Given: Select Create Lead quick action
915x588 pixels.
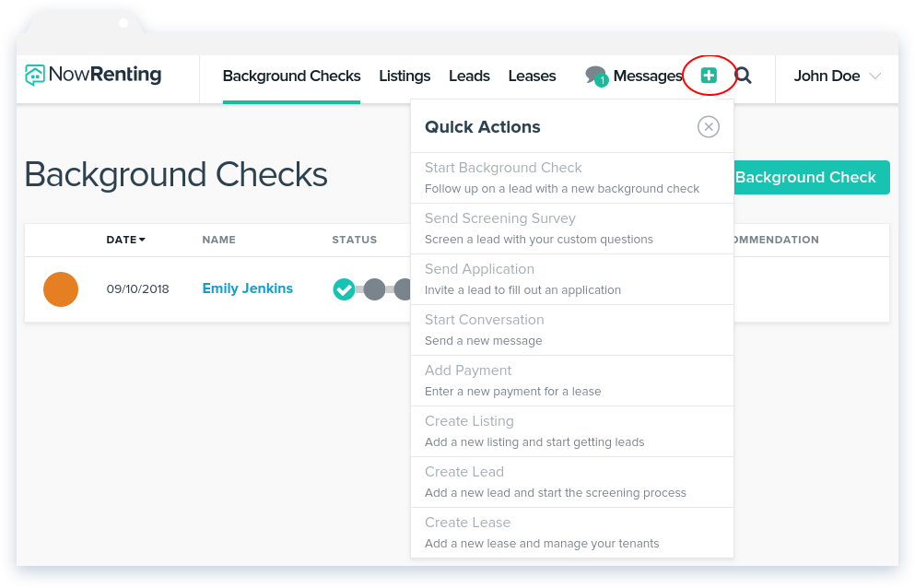Looking at the screenshot, I should coord(572,483).
